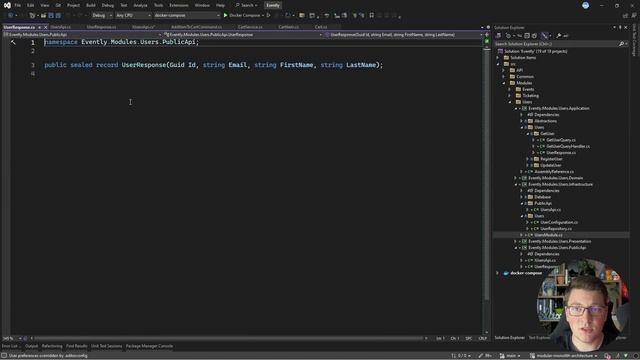Open the docker-compose startup project dropdown
This screenshot has height=360, width=640.
[187, 15]
